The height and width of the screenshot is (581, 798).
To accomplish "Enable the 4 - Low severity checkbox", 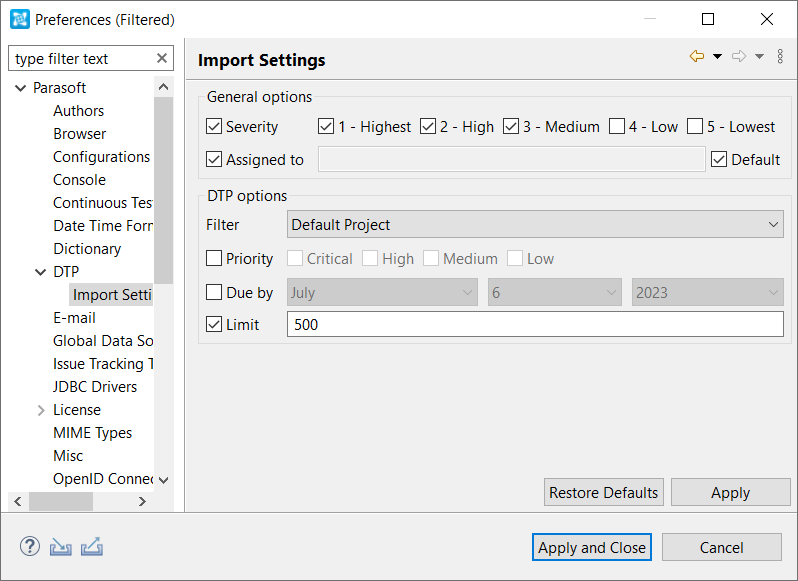I will pyautogui.click(x=617, y=126).
